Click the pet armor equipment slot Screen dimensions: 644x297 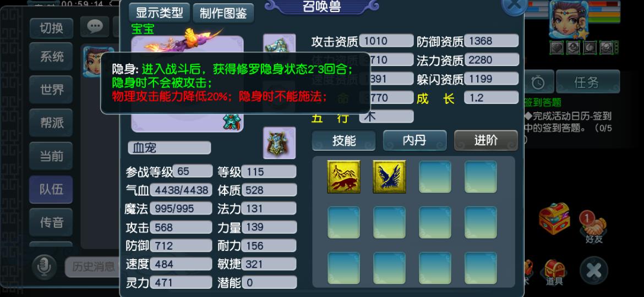[279, 143]
